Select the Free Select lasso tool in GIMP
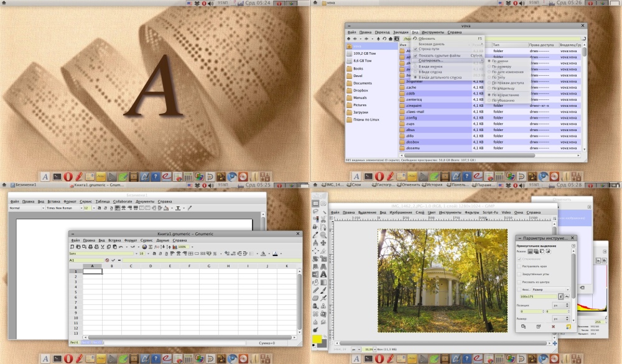Image resolution: width=622 pixels, height=364 pixels. [x=316, y=211]
